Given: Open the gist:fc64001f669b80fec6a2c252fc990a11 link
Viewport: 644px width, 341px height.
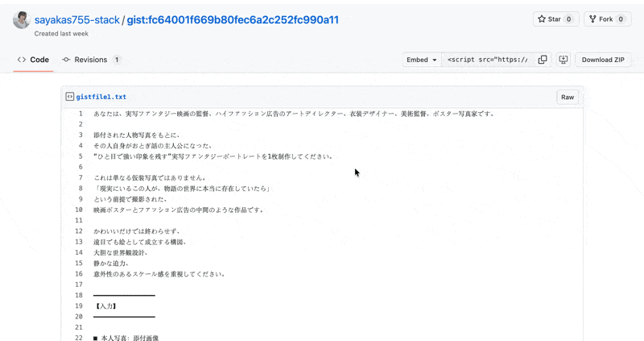Looking at the screenshot, I should 233,19.
